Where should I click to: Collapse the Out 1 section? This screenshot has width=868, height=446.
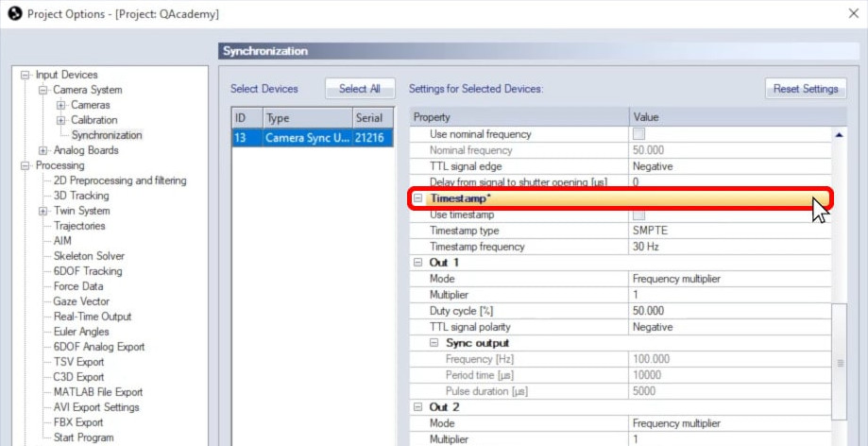point(417,263)
